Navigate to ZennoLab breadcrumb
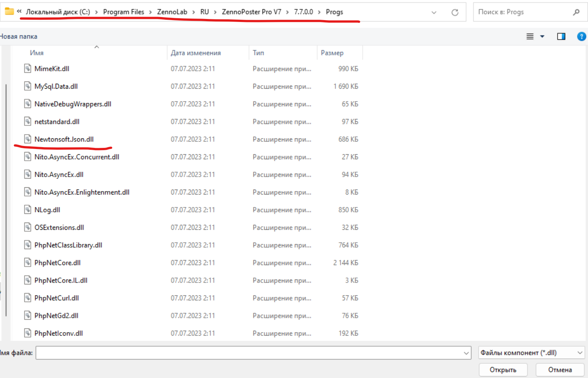The height and width of the screenshot is (378, 588). tap(172, 12)
